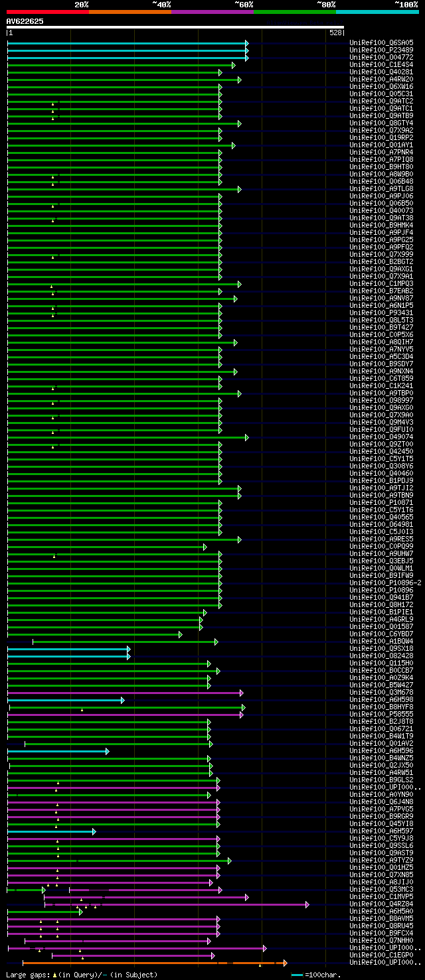Screen dimensions: 425x980
Task: Select the UniRef100_A8QIH7 label
Action: (381, 342)
